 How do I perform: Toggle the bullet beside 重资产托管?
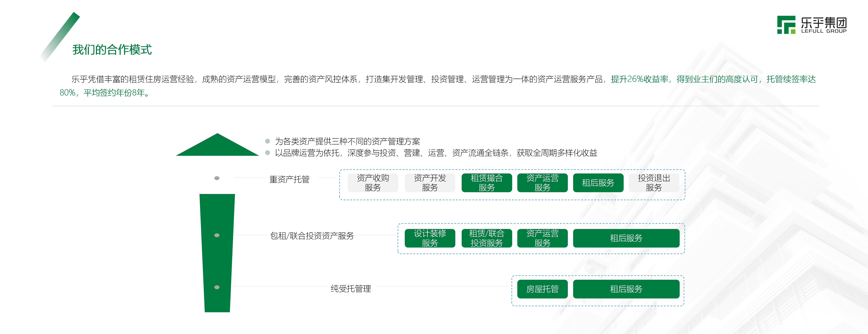point(217,178)
